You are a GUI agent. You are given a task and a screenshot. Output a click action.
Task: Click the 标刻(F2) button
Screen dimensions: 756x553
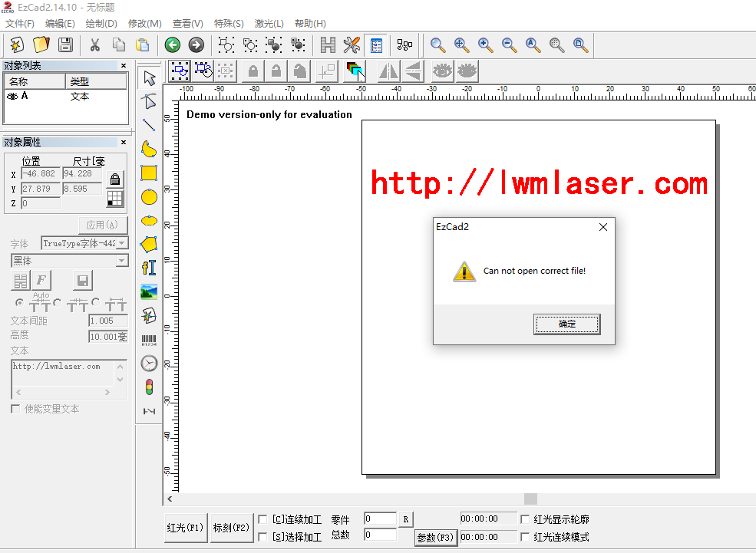pos(232,528)
